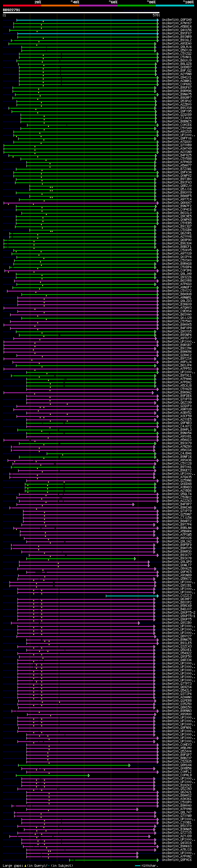This screenshot has width=197, height=868.
Task: Select the query name BB922791
Action: coord(11,10)
